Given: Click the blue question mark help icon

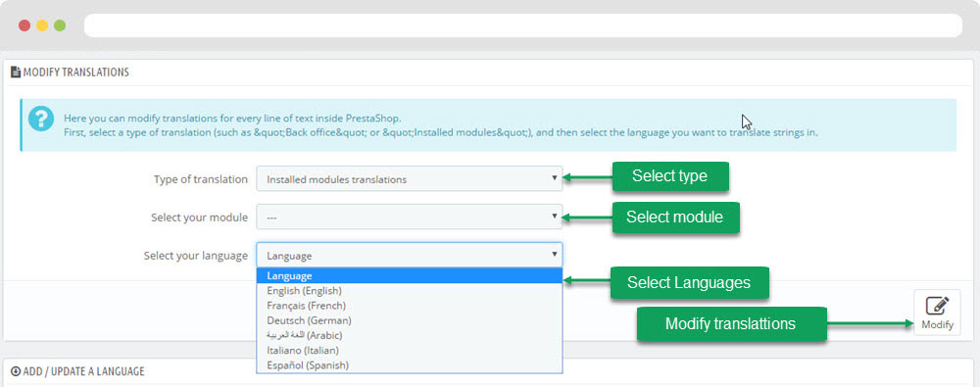Looking at the screenshot, I should click(x=40, y=119).
